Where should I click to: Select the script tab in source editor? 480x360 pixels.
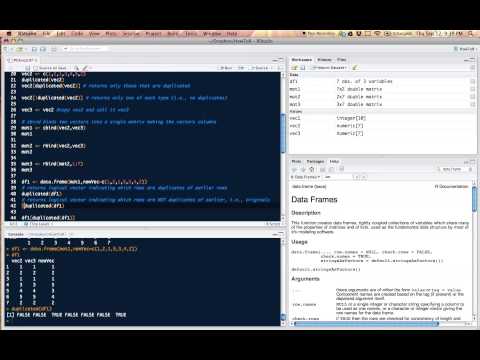pyautogui.click(x=22, y=60)
